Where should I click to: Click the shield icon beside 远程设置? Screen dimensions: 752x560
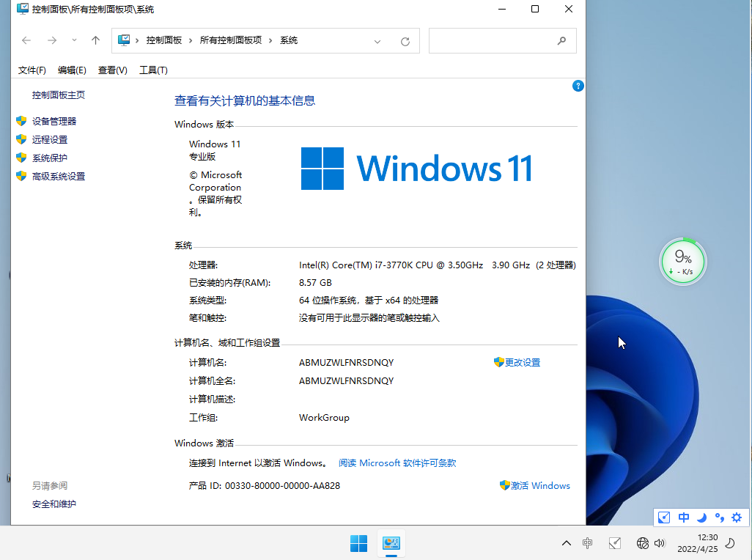(x=21, y=139)
